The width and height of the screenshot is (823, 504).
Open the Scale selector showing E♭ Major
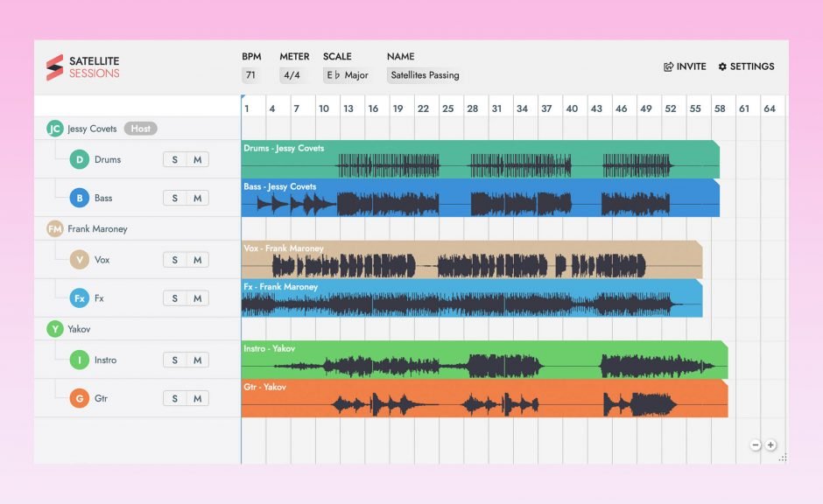click(345, 75)
